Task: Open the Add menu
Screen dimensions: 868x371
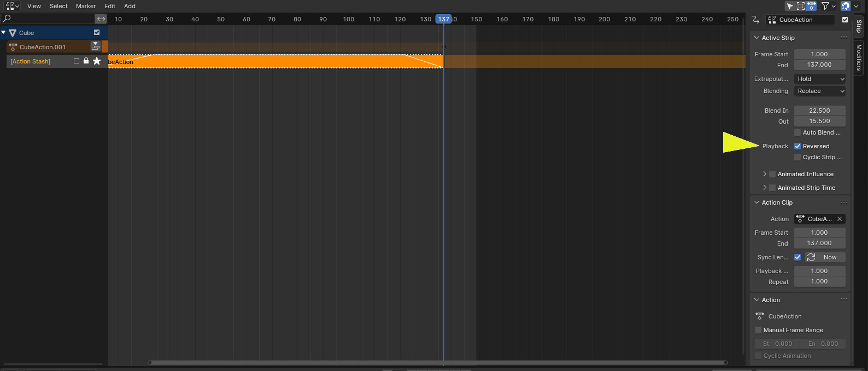Action: tap(130, 6)
